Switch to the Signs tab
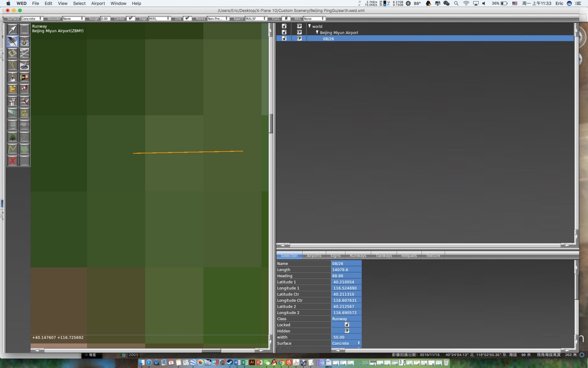 pos(335,255)
